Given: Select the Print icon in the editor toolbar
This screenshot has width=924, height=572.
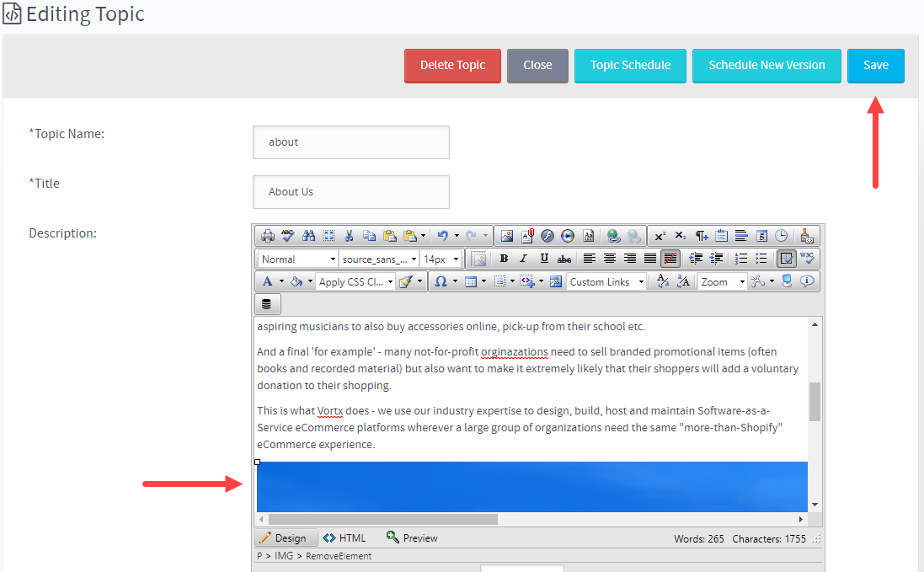Looking at the screenshot, I should 268,236.
